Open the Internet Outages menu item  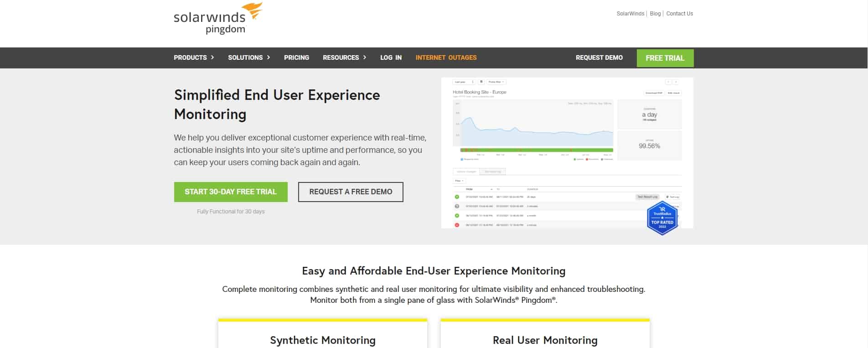coord(446,57)
